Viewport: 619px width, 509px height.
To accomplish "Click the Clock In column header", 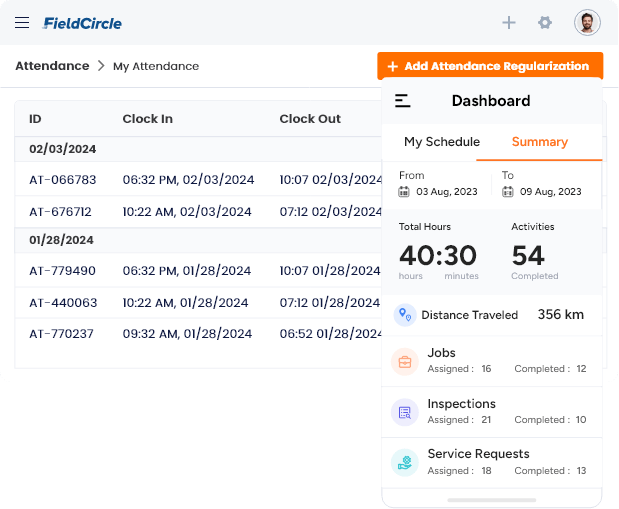I will [148, 119].
